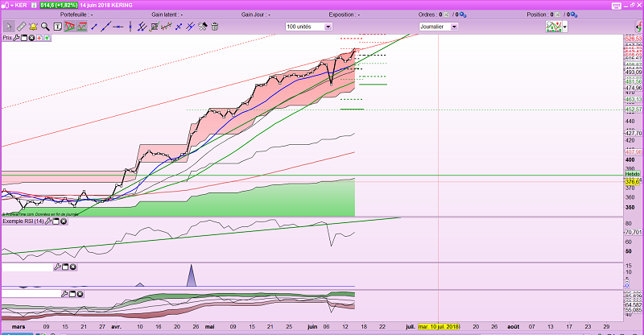Click the thumbs-up icon in title bar

(x=5, y=6)
